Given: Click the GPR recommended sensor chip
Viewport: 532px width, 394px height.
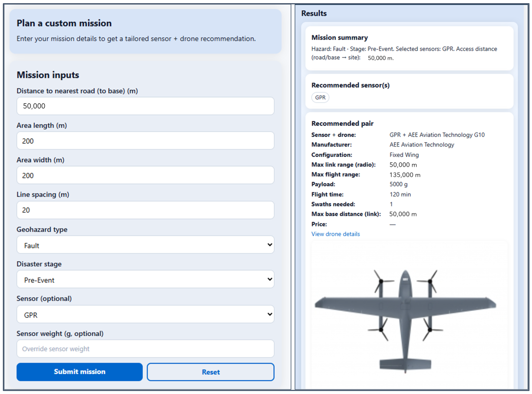Looking at the screenshot, I should [x=320, y=98].
